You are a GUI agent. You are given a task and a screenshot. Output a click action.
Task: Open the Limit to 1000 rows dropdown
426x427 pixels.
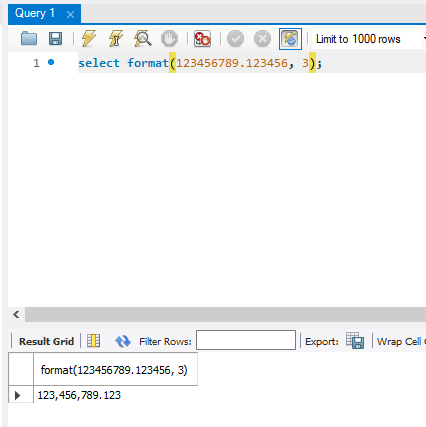tap(369, 39)
